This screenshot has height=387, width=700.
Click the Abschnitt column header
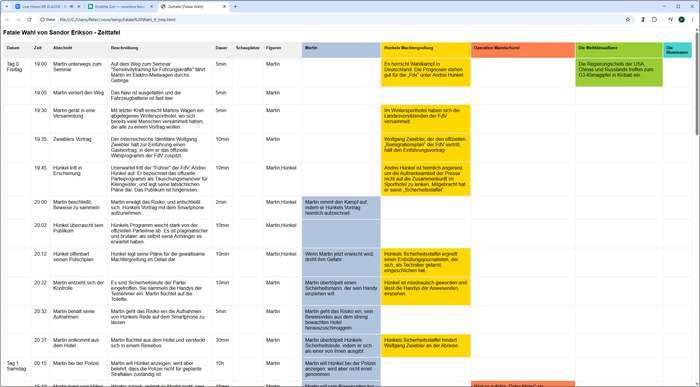click(79, 50)
